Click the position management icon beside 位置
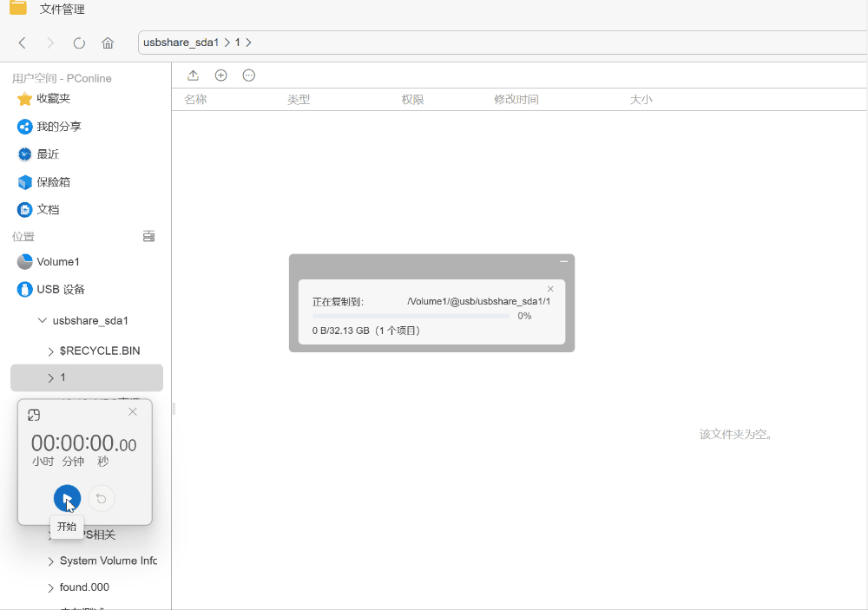Image resolution: width=868 pixels, height=610 pixels. click(x=148, y=236)
